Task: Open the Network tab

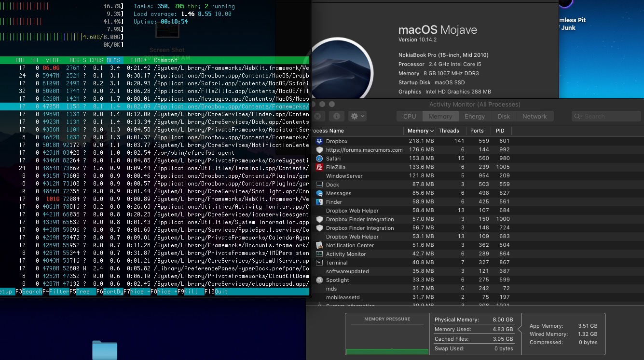Action: (534, 116)
